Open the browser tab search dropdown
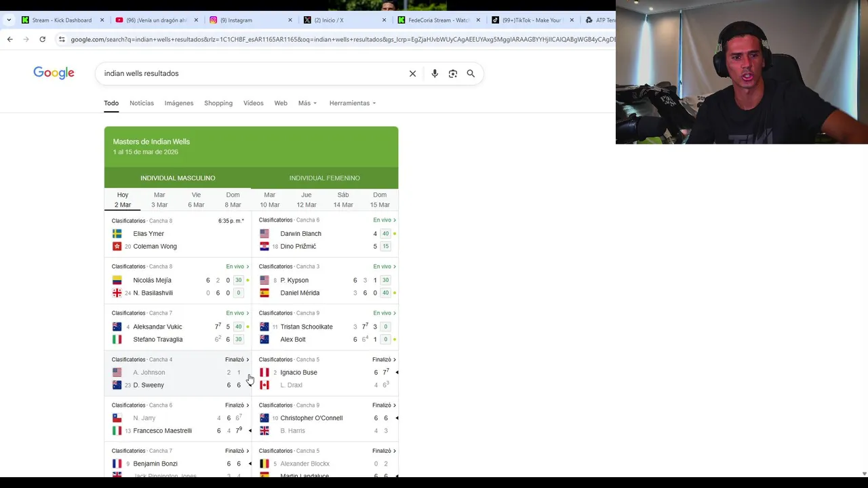This screenshot has width=868, height=488. pyautogui.click(x=9, y=20)
